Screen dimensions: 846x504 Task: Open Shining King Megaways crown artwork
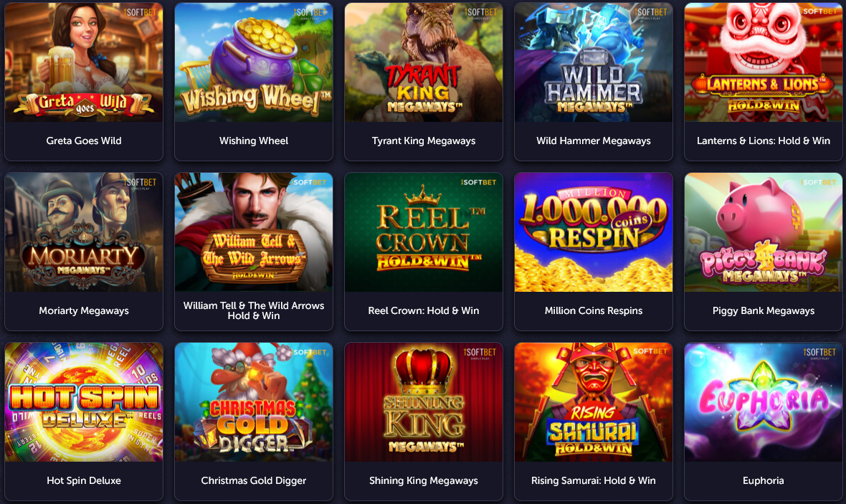[424, 402]
